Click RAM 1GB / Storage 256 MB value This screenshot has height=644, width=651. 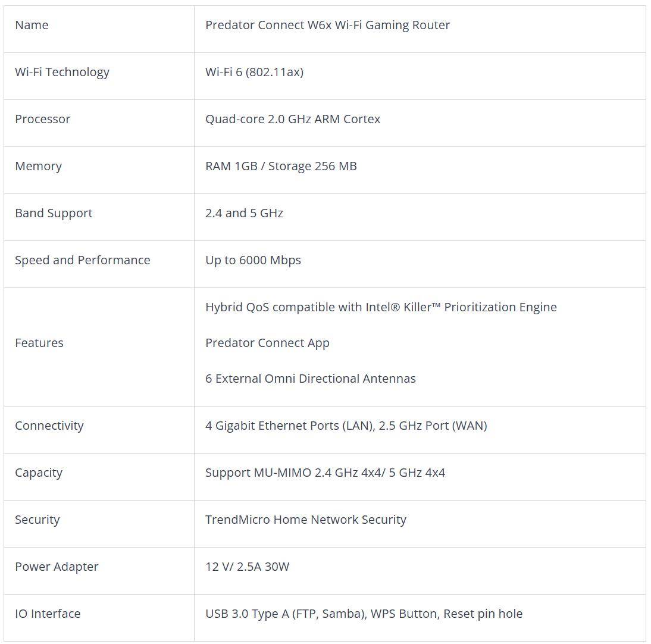click(x=281, y=166)
